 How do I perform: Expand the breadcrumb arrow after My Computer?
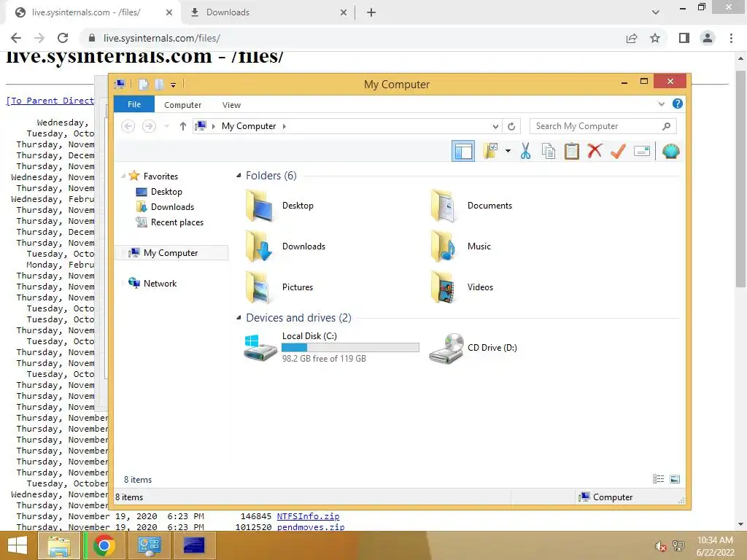[x=285, y=126]
